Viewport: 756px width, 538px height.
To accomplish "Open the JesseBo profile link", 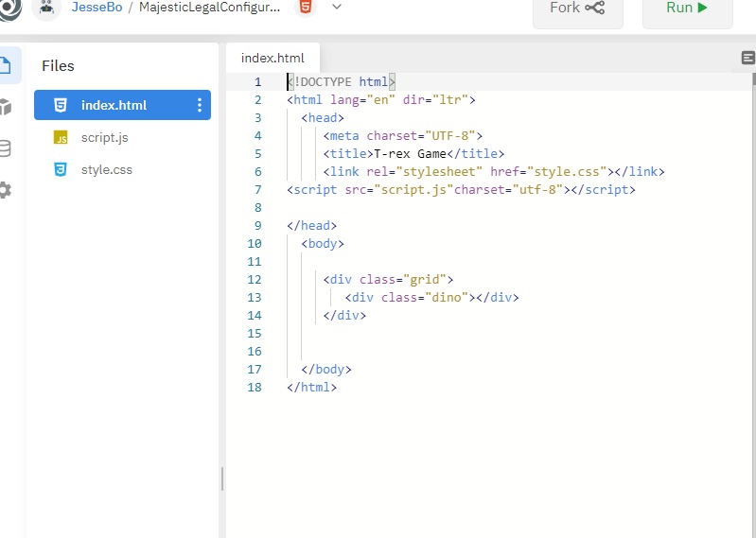I will tap(97, 8).
